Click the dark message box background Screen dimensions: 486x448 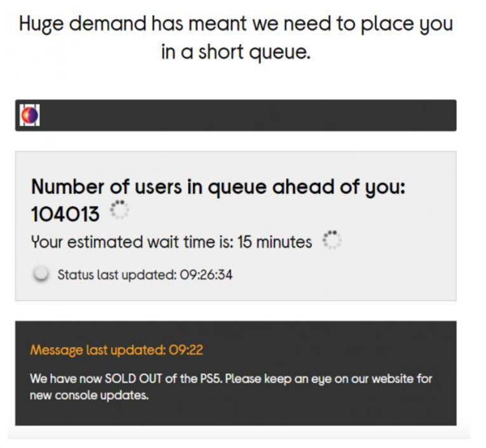pos(236,373)
